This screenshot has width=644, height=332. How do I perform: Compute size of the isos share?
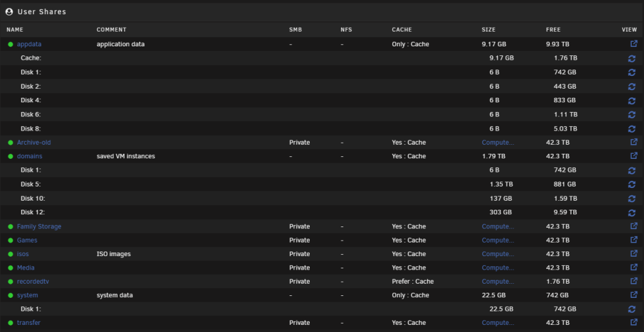tap(498, 254)
